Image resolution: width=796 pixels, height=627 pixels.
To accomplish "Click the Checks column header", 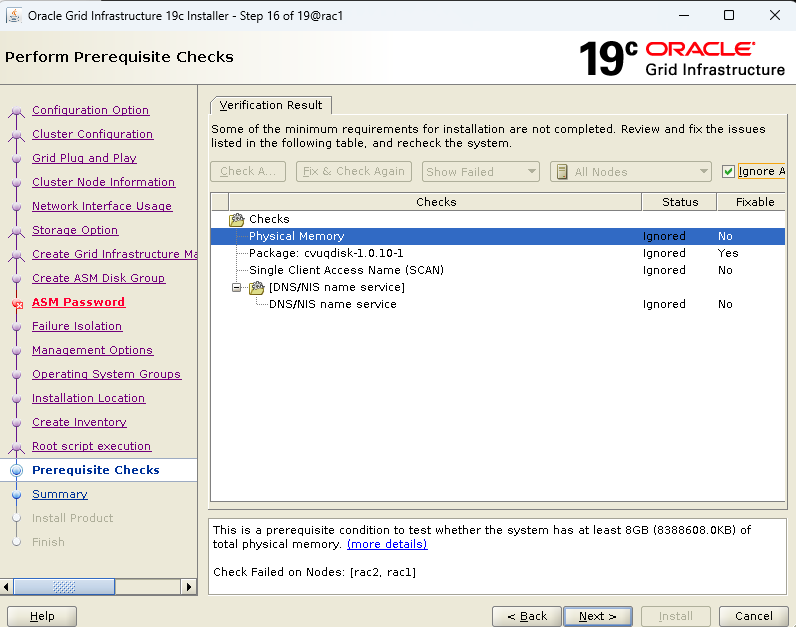I will coord(436,202).
